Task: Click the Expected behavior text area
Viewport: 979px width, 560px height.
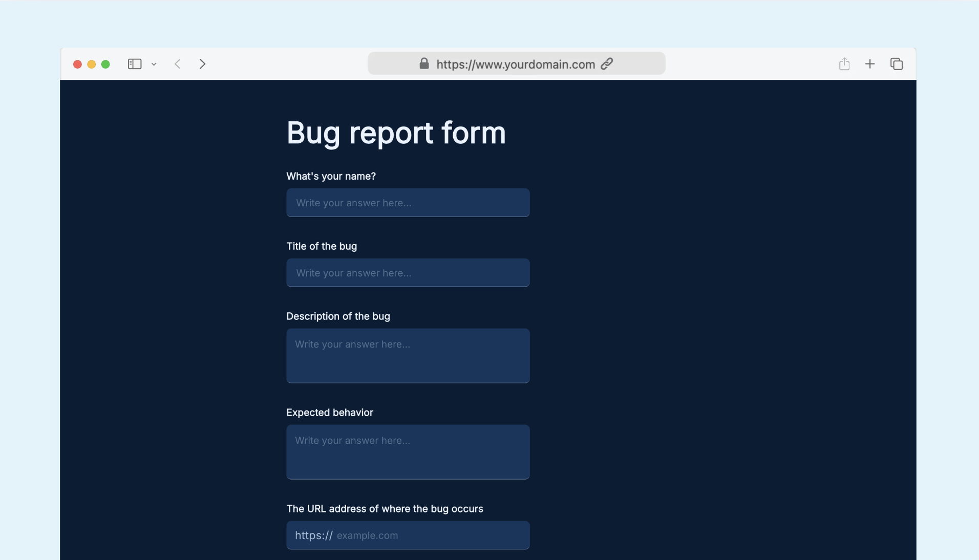Action: [408, 452]
